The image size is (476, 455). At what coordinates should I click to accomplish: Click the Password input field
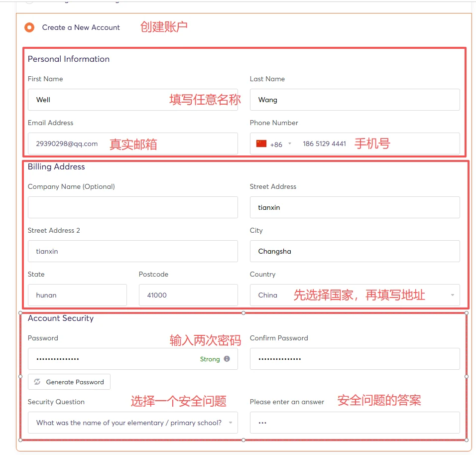coord(132,359)
